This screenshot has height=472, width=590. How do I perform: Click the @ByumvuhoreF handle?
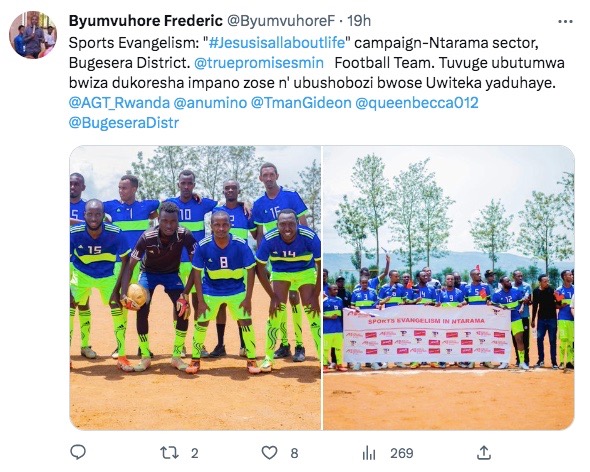tap(281, 21)
